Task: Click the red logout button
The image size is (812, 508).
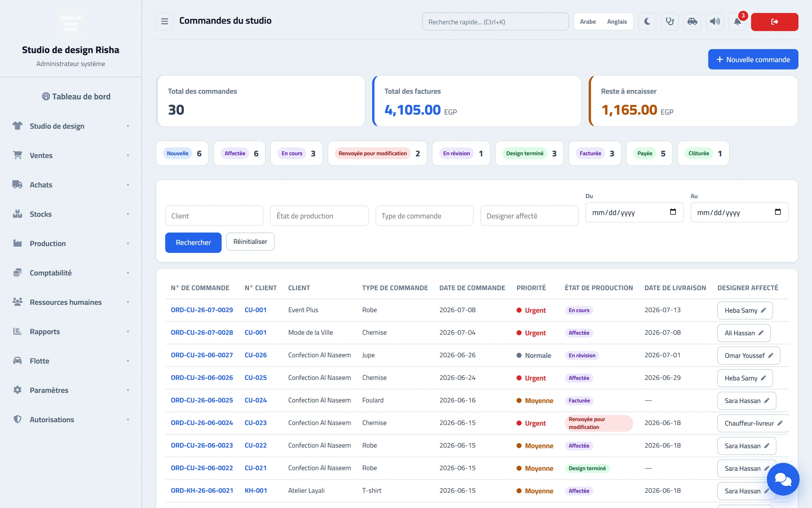Action: (x=774, y=22)
